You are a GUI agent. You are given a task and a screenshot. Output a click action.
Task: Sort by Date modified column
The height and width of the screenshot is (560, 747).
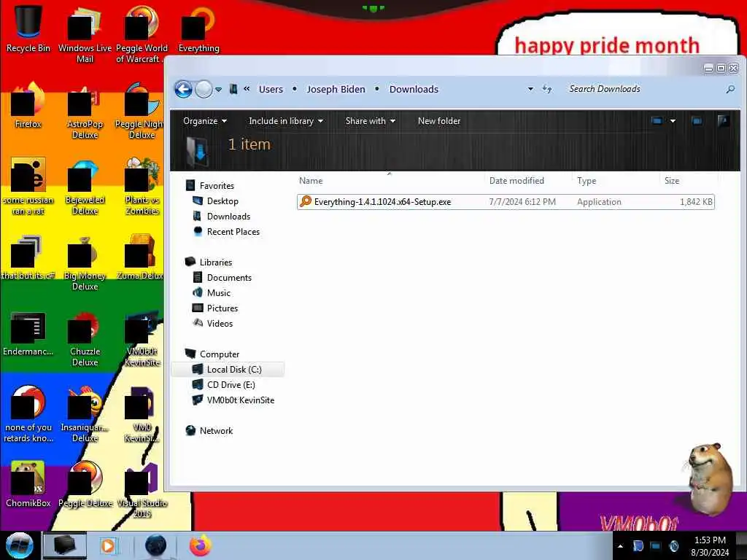tap(516, 181)
